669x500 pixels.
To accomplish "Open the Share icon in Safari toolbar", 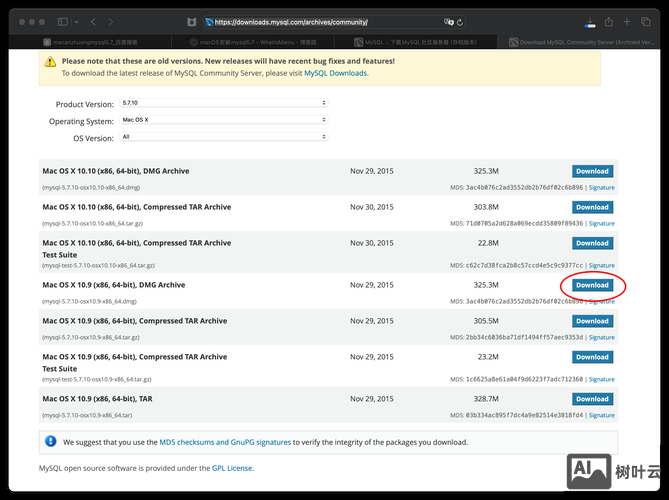I will pyautogui.click(x=607, y=21).
